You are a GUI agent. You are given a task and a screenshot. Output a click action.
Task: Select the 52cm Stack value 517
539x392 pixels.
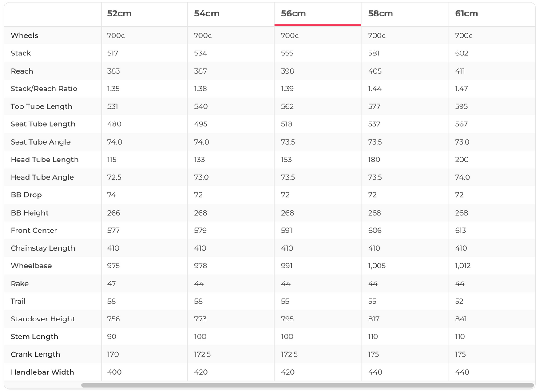click(x=113, y=53)
